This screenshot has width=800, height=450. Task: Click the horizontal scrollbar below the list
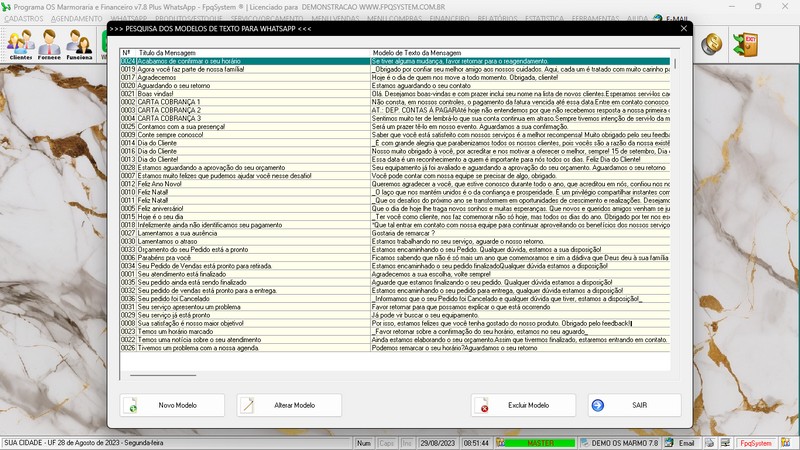click(x=163, y=375)
